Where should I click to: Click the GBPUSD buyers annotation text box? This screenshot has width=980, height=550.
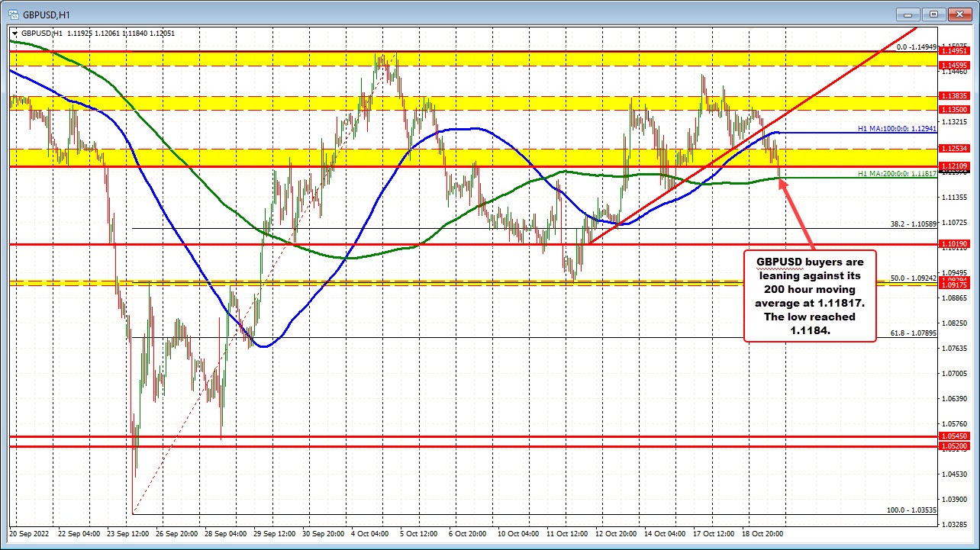click(809, 296)
